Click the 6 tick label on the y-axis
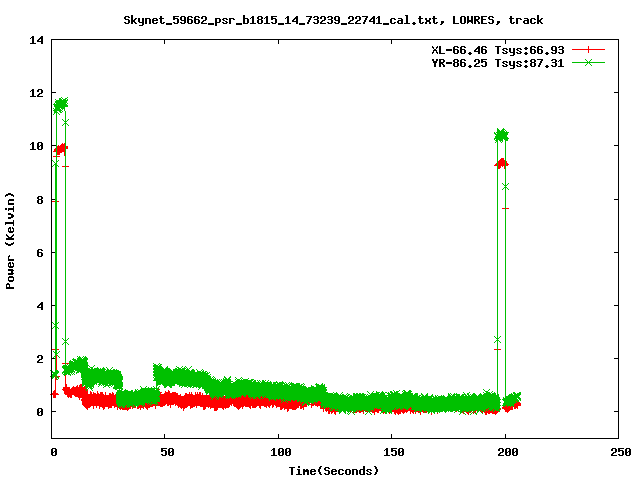Viewport: 640px width, 480px height. coord(40,252)
